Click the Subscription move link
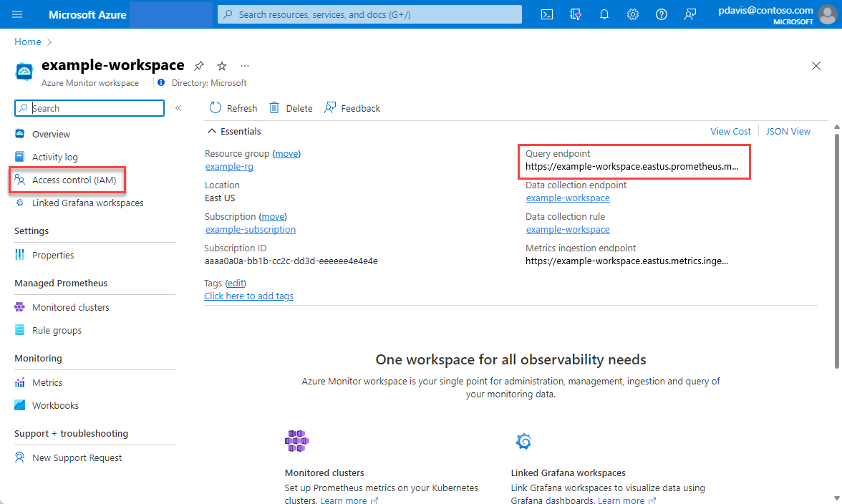This screenshot has height=504, width=842. [x=273, y=216]
